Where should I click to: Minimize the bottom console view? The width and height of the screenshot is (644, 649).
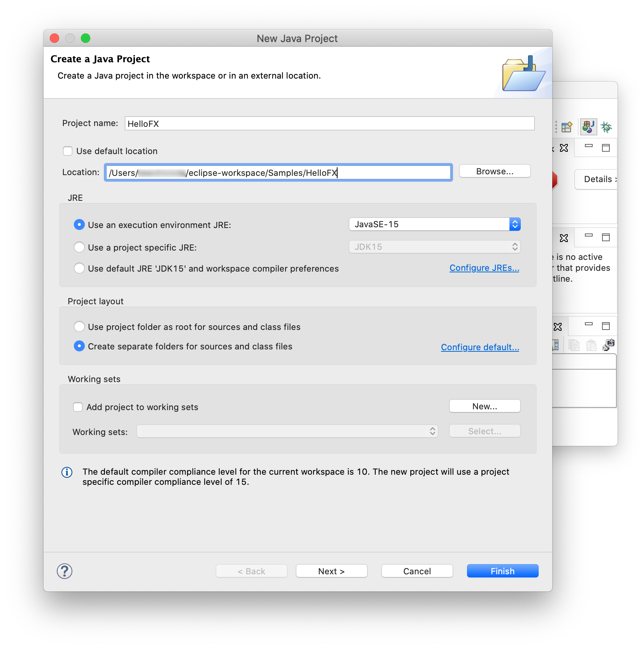(x=589, y=324)
